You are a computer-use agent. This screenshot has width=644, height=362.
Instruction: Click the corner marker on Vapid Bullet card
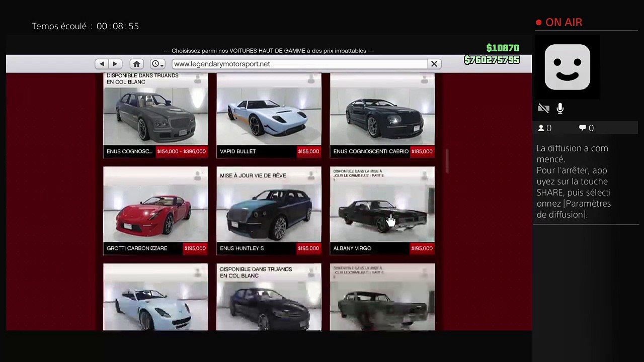coord(311,79)
